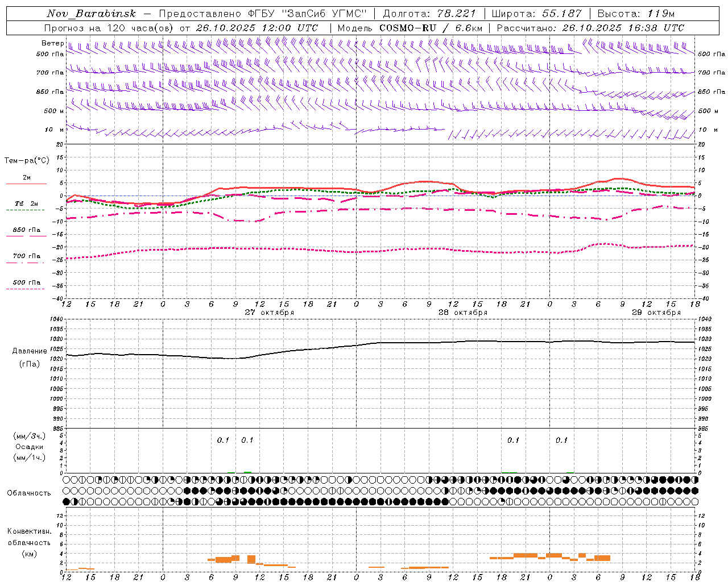Click the Ветер panel label

pos(52,43)
